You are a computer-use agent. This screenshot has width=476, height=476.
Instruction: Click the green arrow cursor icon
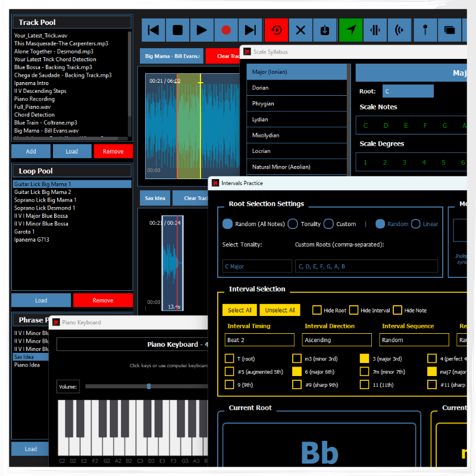pos(350,29)
